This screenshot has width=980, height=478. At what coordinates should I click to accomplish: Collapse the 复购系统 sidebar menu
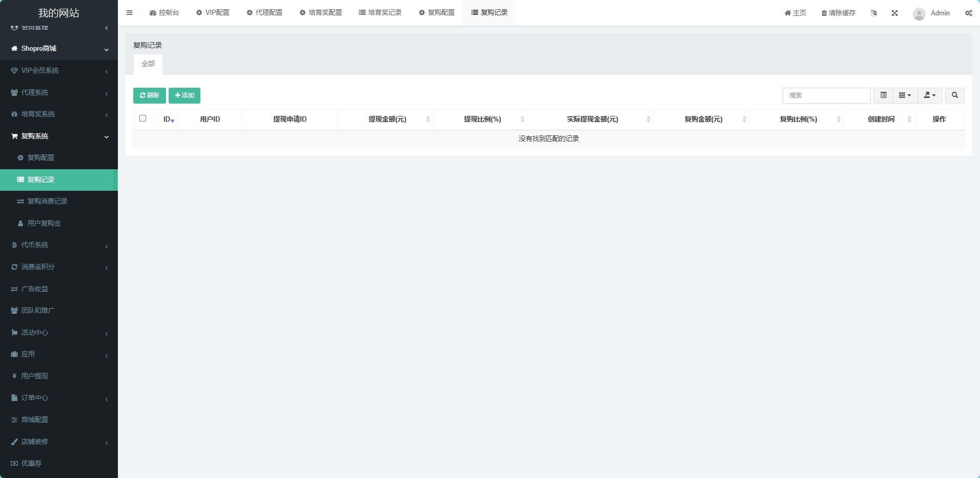(x=59, y=136)
